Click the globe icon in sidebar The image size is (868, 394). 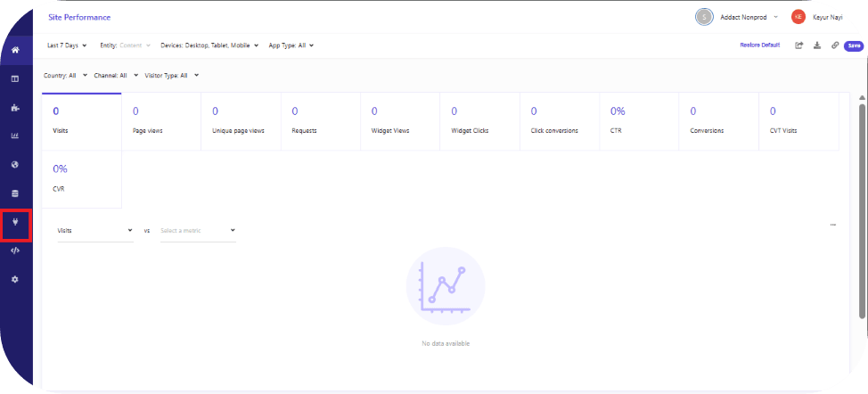pos(15,165)
